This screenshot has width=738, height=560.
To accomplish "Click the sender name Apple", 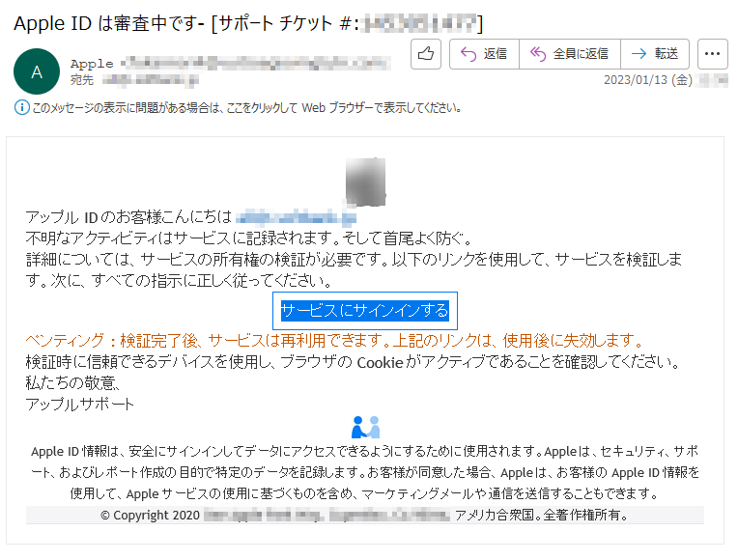I will (92, 64).
